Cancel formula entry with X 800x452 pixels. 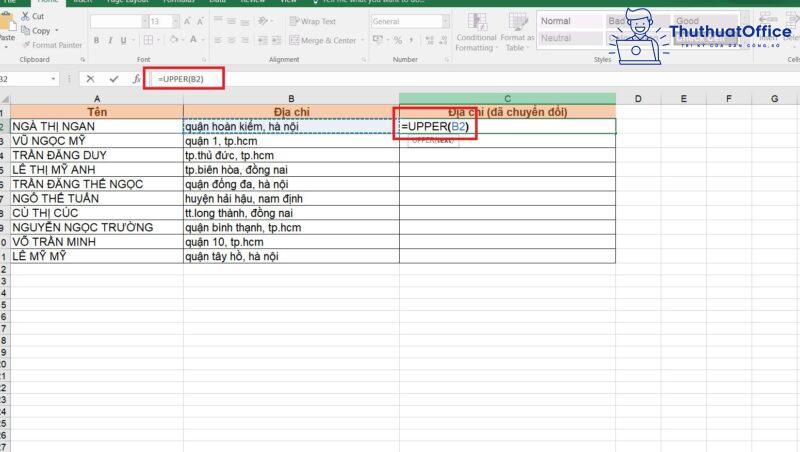[x=90, y=79]
